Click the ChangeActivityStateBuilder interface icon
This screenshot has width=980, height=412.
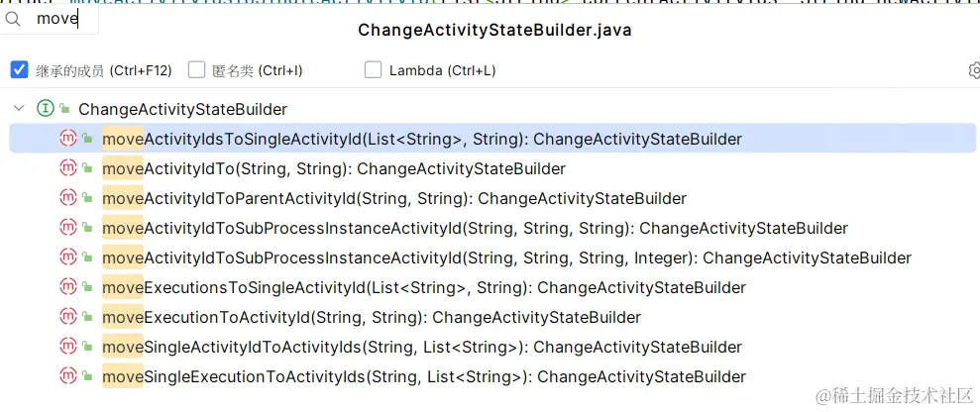(45, 109)
